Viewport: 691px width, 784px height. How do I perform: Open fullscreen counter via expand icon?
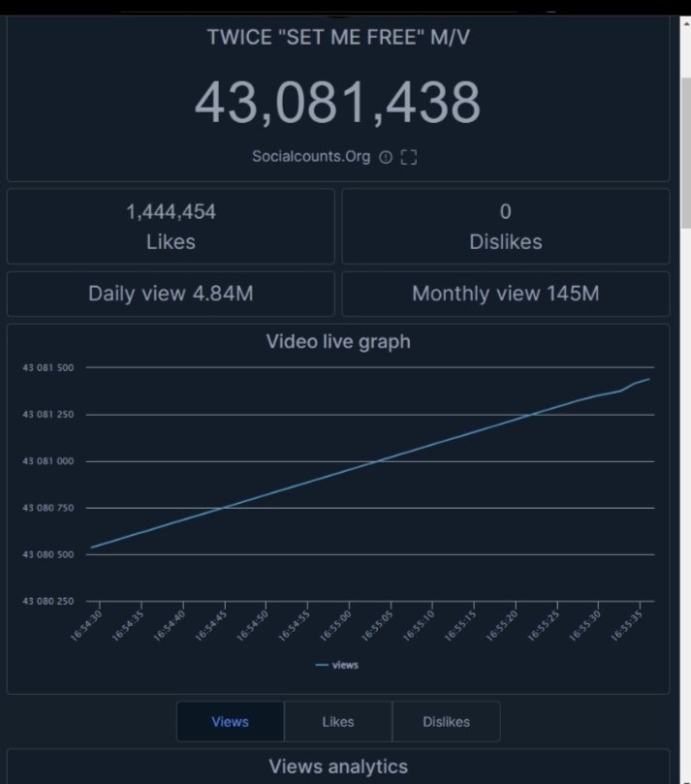(409, 157)
